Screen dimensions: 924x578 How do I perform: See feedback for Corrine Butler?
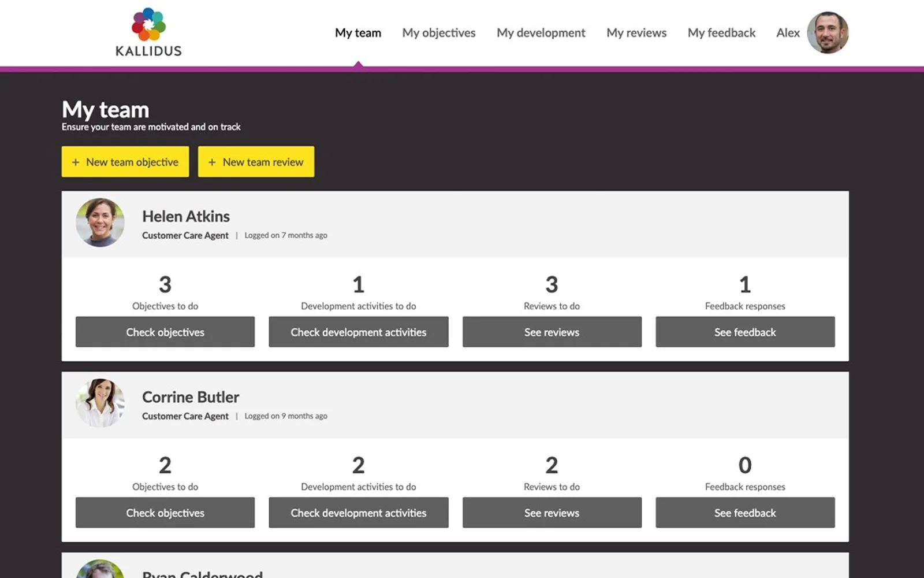[x=745, y=513]
